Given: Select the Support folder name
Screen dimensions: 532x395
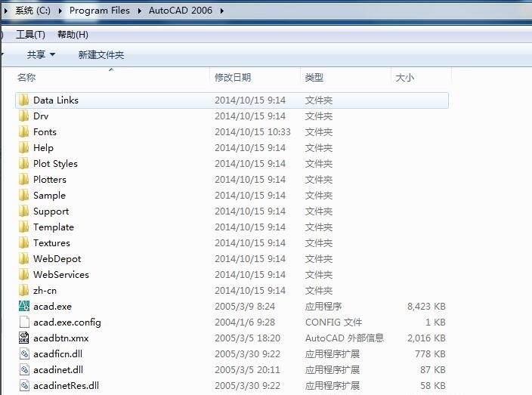Looking at the screenshot, I should (x=51, y=211).
